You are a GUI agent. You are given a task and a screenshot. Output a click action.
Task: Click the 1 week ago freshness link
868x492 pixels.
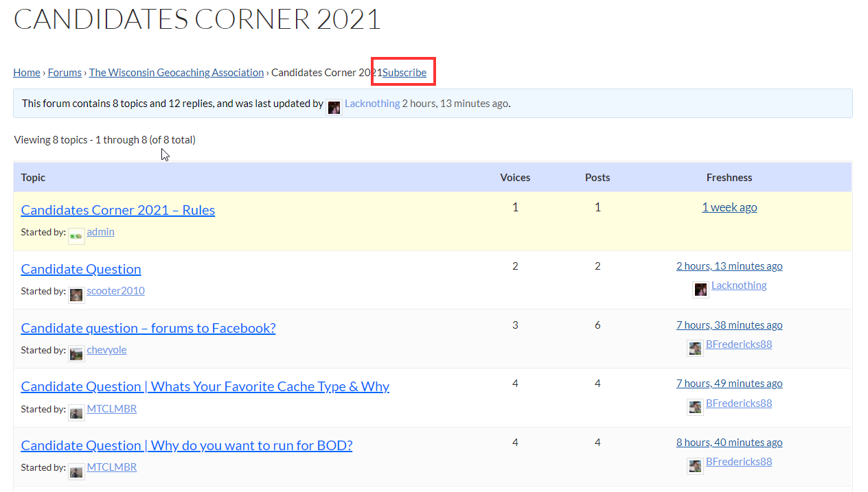[x=729, y=207]
